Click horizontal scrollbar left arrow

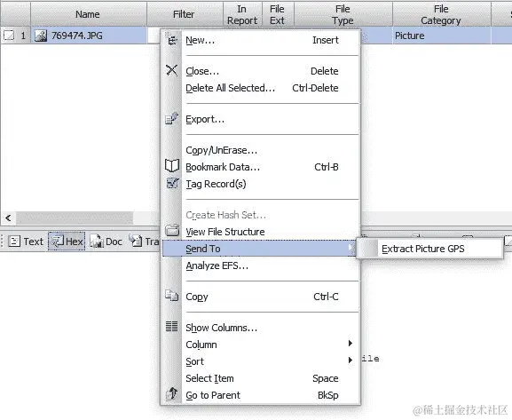[x=8, y=218]
